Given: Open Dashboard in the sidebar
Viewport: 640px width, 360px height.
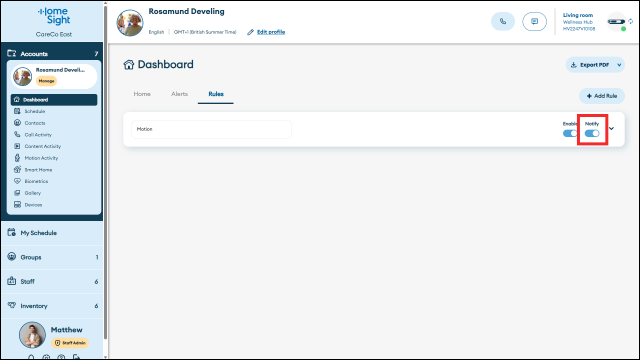Looking at the screenshot, I should (54, 100).
